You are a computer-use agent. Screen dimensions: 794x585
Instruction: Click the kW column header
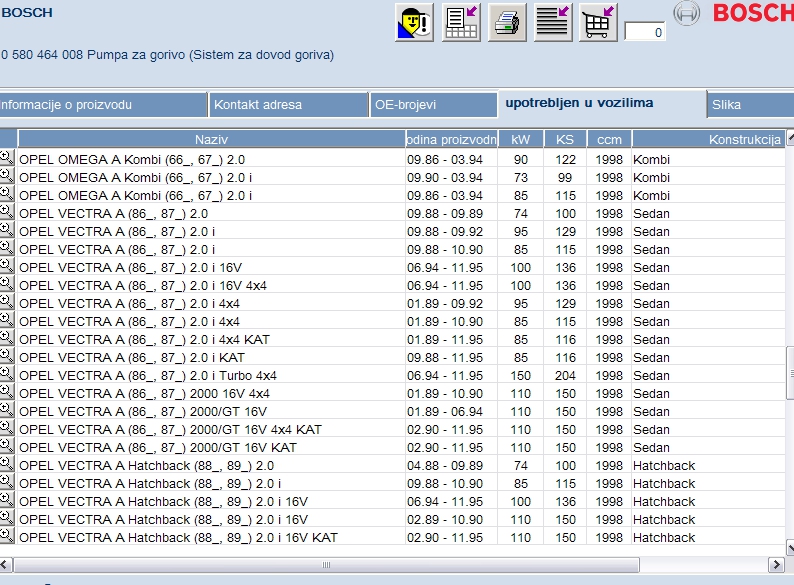(521, 139)
